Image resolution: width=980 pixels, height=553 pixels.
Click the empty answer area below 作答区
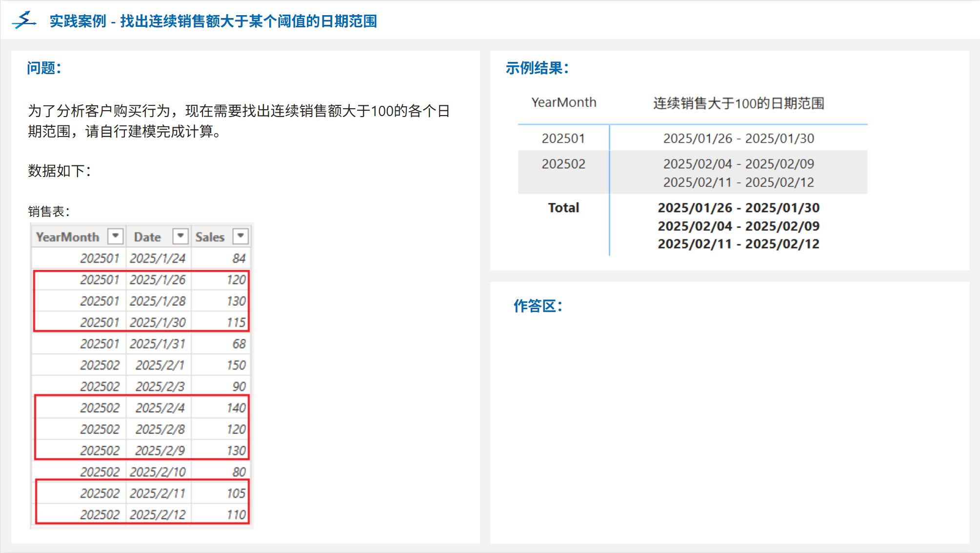click(x=729, y=424)
